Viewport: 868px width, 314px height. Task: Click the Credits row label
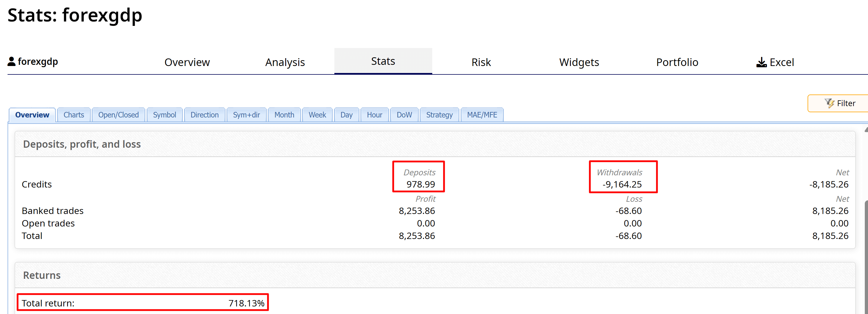[x=37, y=184]
